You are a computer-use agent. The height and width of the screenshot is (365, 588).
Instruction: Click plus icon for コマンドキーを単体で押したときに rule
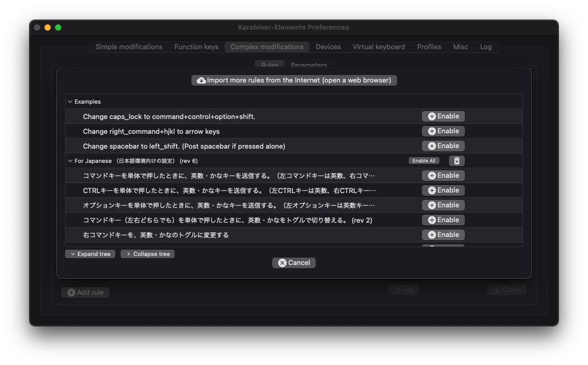(x=432, y=176)
